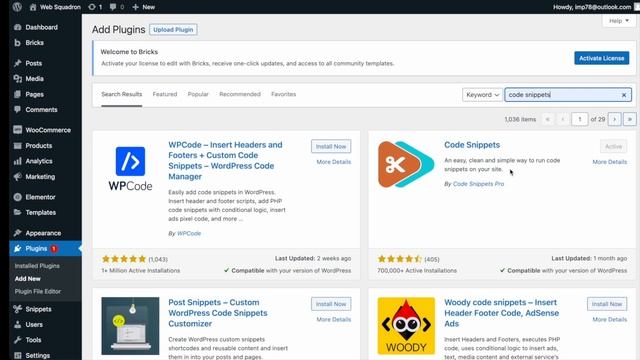Click the Tools wrench icon
This screenshot has width=640, height=360.
17,340
